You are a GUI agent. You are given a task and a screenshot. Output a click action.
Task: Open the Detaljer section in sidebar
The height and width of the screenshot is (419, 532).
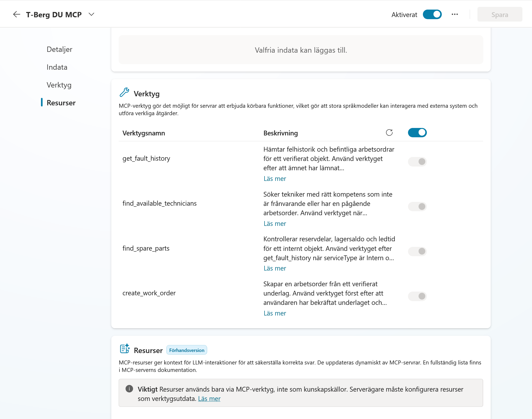(59, 49)
